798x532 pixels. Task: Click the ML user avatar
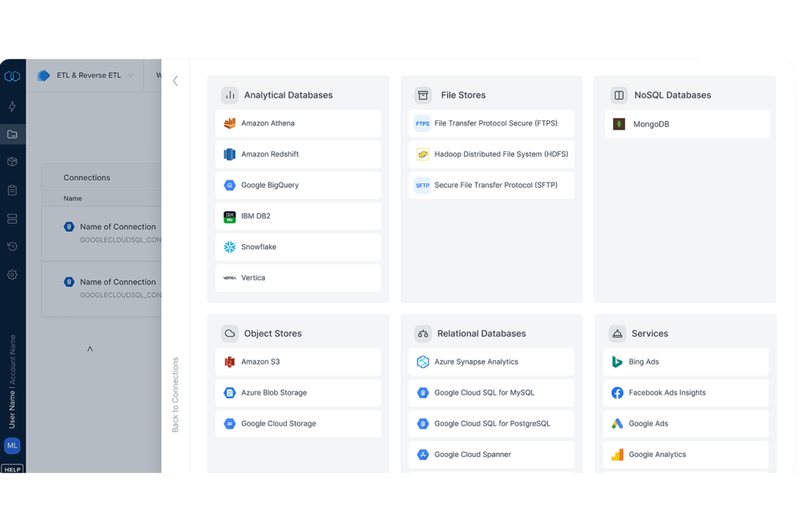[12, 446]
